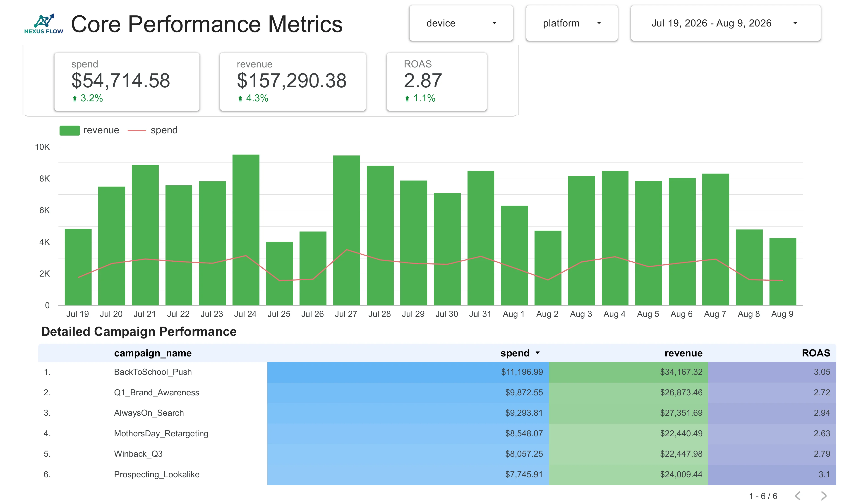The width and height of the screenshot is (849, 504).
Task: Go to next table page
Action: click(823, 496)
